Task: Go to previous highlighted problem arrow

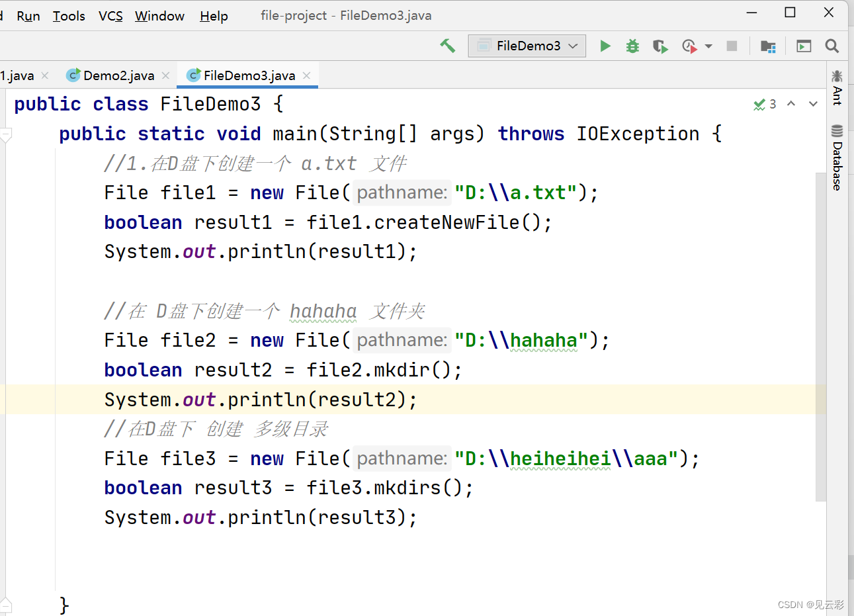Action: click(791, 104)
